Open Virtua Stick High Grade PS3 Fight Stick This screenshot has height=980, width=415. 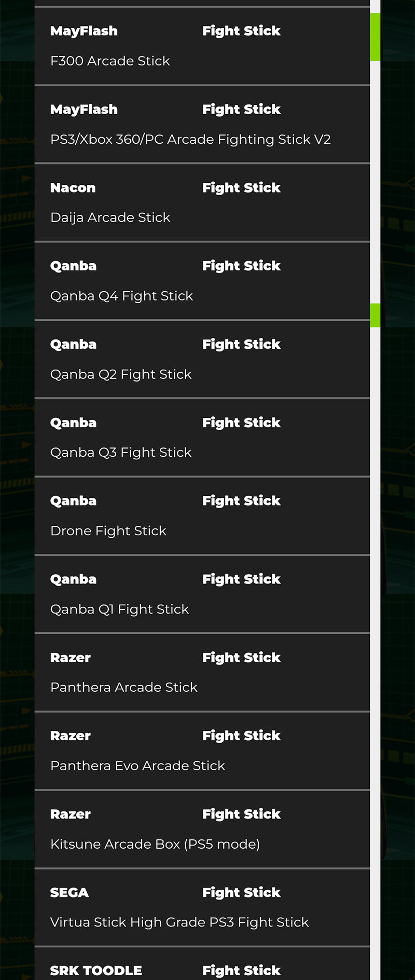tap(179, 922)
